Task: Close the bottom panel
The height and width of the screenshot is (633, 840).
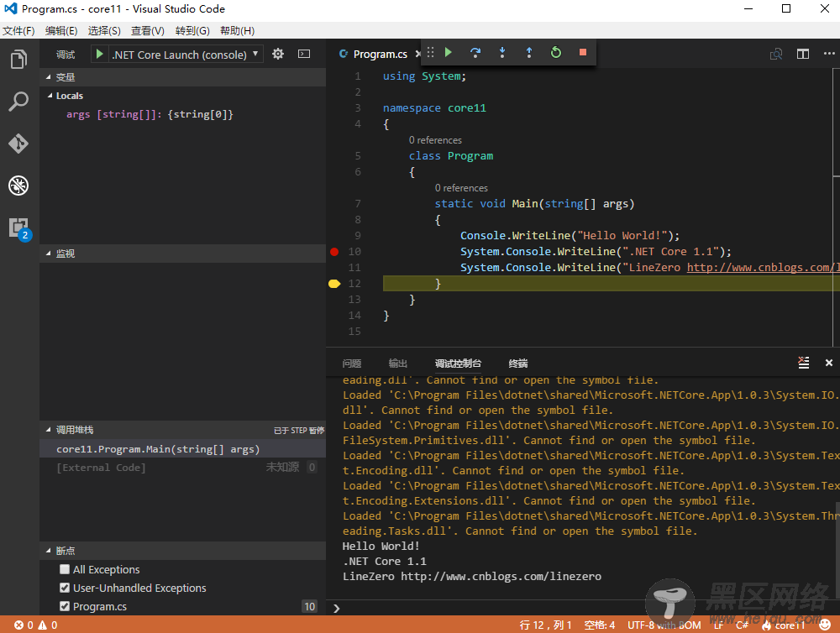Action: coord(829,363)
